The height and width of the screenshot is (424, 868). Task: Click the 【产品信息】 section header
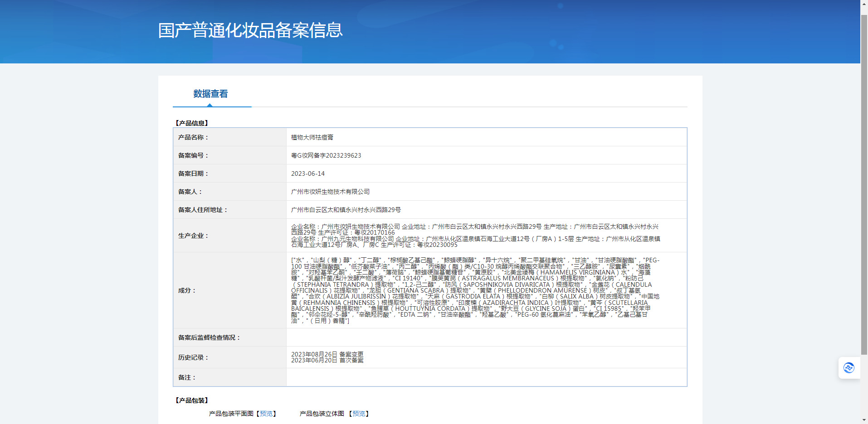click(191, 123)
